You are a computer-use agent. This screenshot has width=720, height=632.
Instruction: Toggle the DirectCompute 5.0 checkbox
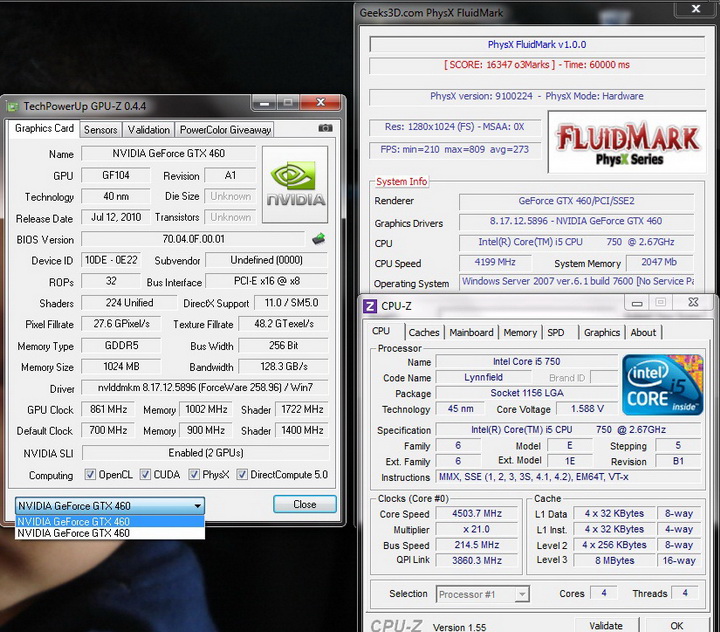click(242, 474)
